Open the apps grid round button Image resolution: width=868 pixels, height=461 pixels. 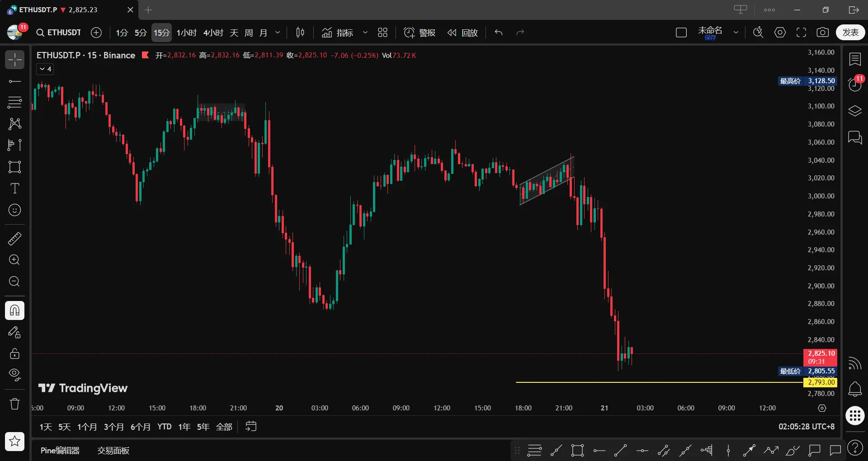pos(855,415)
